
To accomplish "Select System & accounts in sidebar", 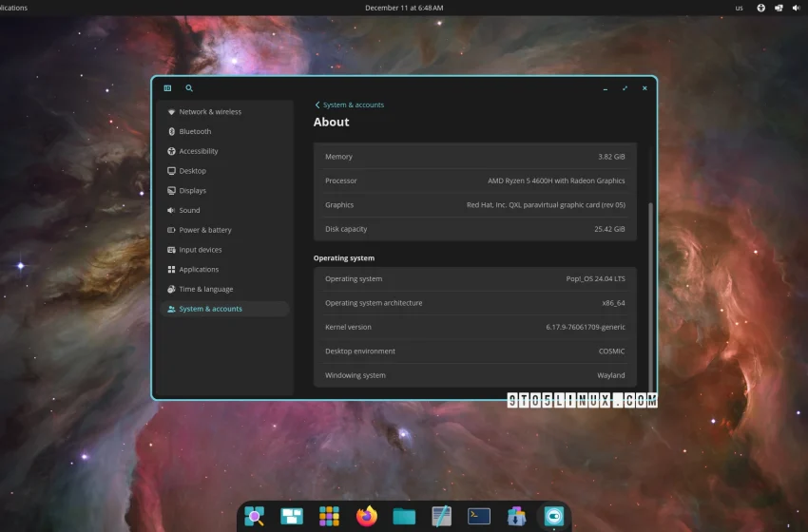I will tap(224, 309).
